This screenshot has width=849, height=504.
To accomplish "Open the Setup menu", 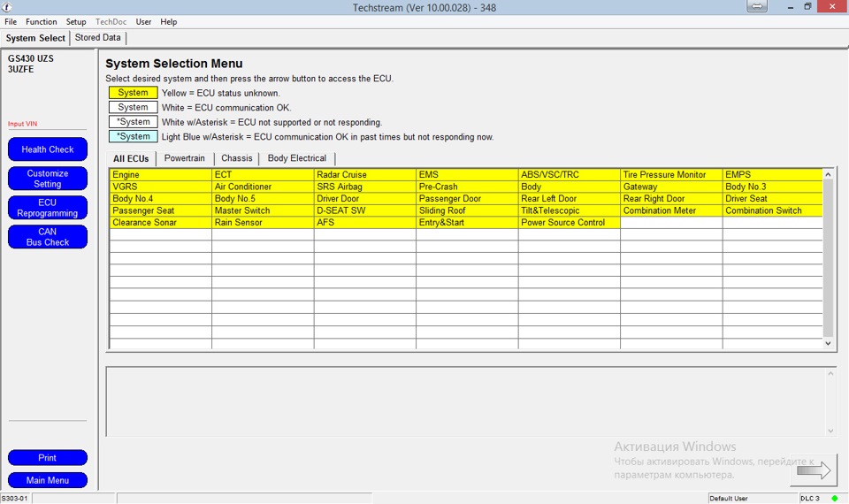I will 76,22.
